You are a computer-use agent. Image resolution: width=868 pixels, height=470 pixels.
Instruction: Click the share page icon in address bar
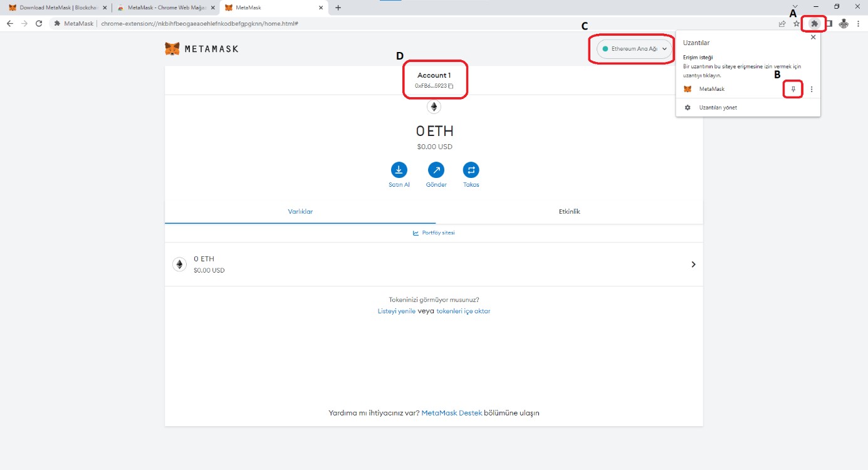coord(782,24)
